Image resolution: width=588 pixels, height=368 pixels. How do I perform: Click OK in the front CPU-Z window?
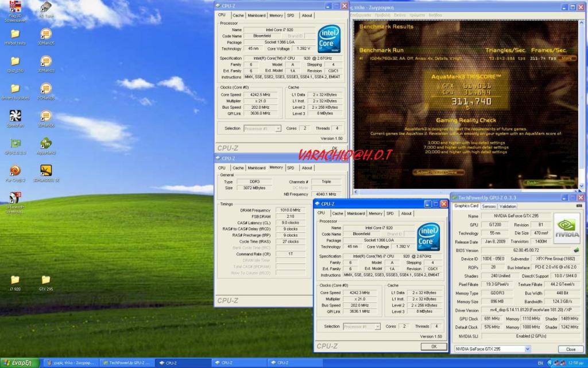(434, 347)
